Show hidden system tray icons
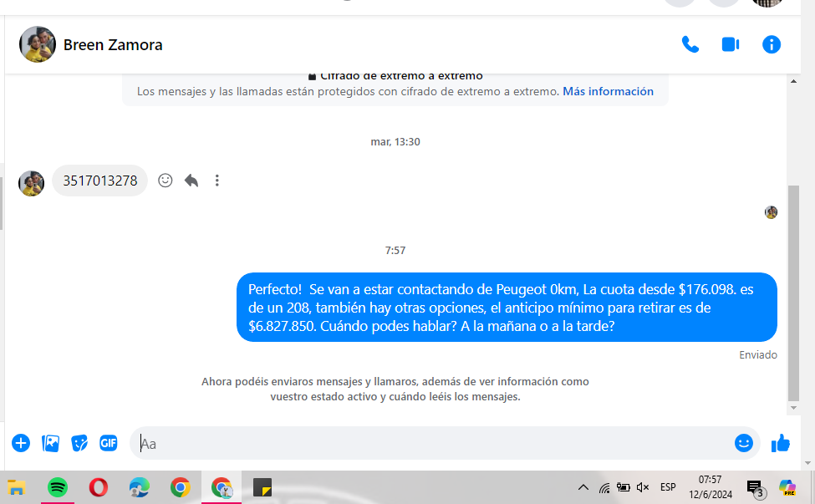Viewport: 815px width, 504px height. tap(583, 487)
